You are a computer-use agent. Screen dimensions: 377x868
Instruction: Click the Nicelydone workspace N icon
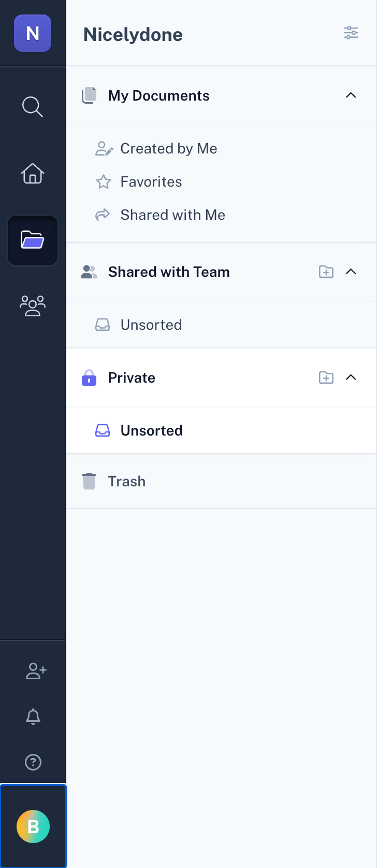(x=33, y=33)
